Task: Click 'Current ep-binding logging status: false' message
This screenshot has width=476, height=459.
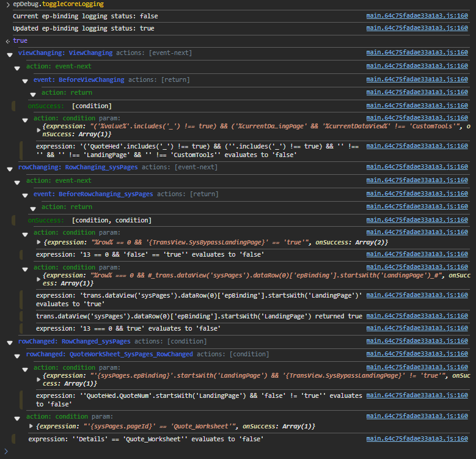Action: [86, 16]
